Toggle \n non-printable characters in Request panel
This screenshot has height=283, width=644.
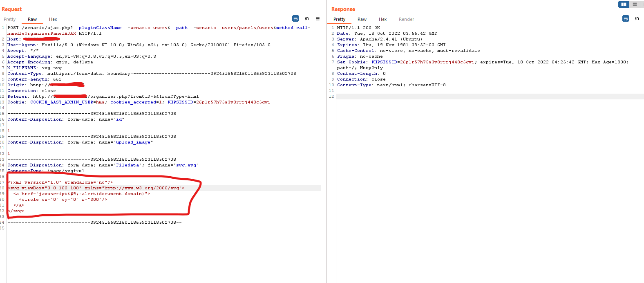tap(306, 18)
